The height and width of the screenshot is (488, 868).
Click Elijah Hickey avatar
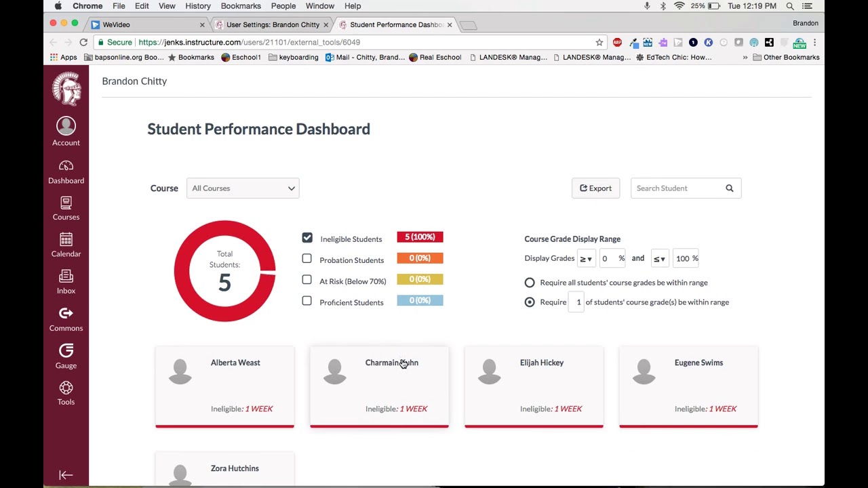490,371
